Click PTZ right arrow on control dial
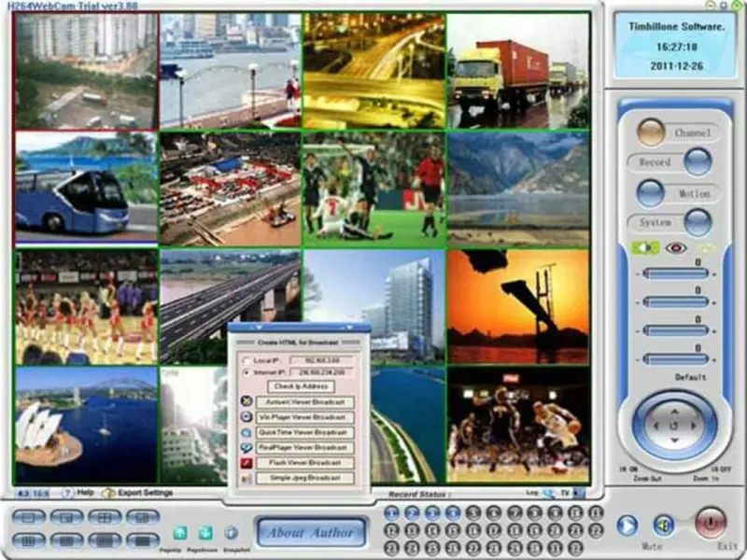This screenshot has height=560, width=747. [x=693, y=426]
